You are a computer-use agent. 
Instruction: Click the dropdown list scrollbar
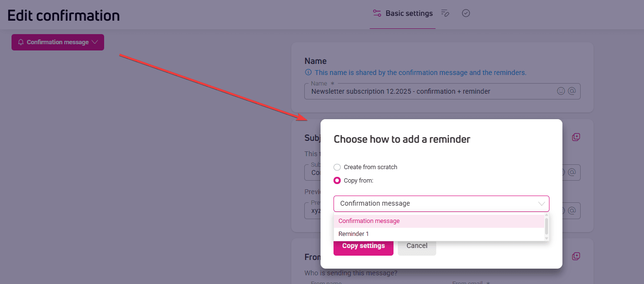[x=547, y=226]
